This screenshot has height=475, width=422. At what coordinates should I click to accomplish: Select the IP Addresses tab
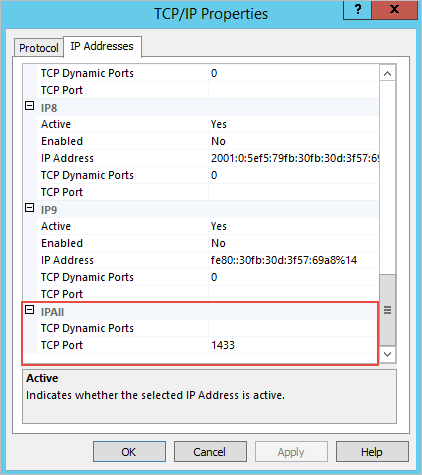(102, 46)
